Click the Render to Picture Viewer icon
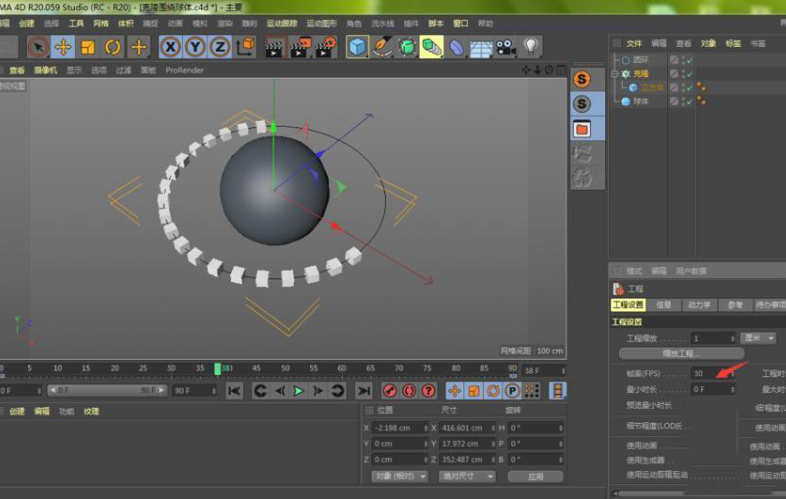Viewport: 786px width, 499px height. pyautogui.click(x=299, y=47)
